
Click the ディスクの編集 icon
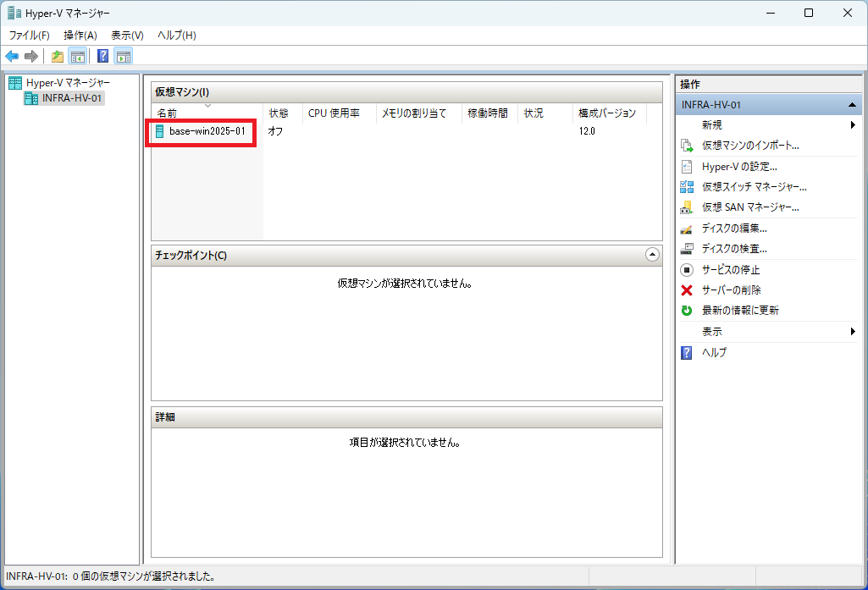(687, 229)
